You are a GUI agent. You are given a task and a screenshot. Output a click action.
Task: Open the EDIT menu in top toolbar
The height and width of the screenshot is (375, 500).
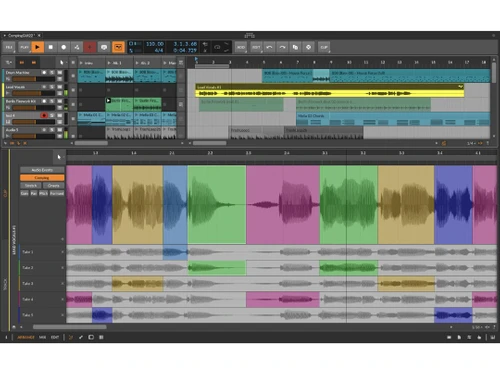(x=256, y=47)
